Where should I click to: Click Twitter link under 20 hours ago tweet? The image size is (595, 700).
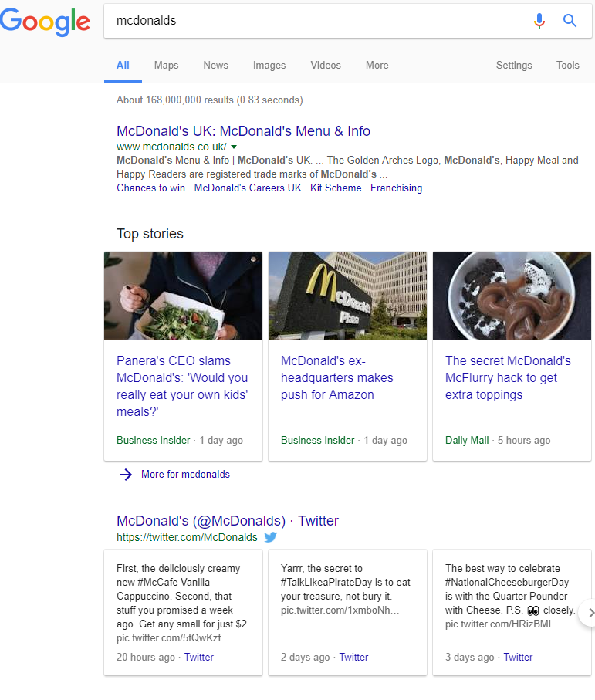point(198,657)
